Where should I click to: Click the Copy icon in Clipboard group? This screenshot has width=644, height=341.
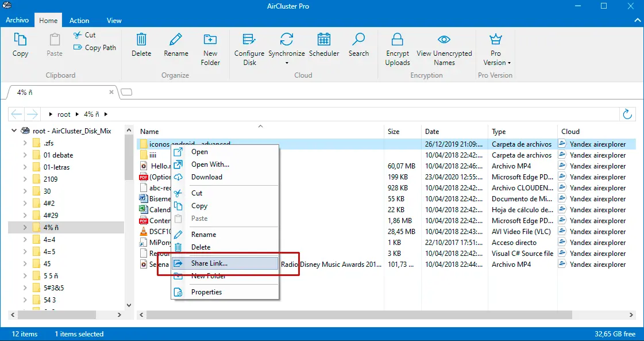click(x=20, y=40)
